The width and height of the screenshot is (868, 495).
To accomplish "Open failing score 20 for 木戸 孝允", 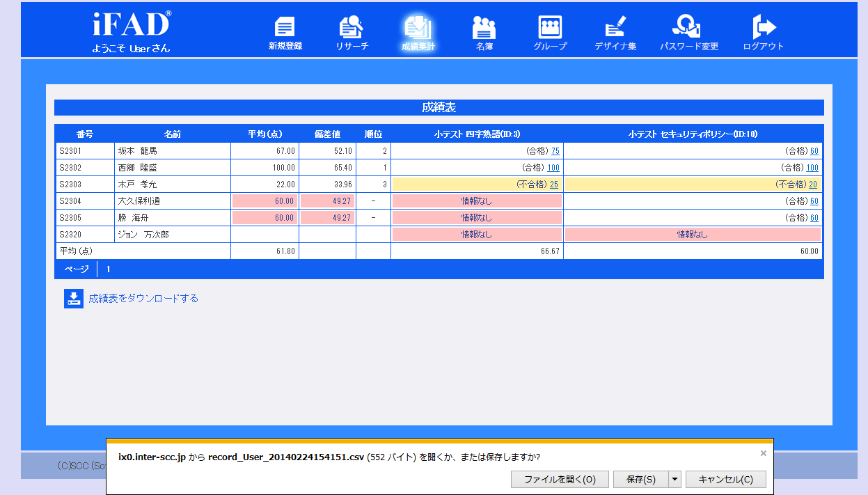I will (813, 184).
